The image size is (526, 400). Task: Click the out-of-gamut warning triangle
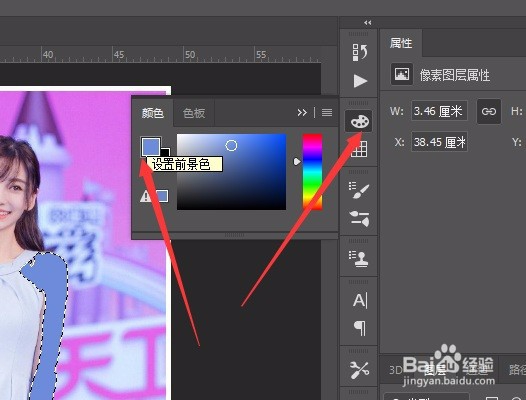click(x=146, y=196)
